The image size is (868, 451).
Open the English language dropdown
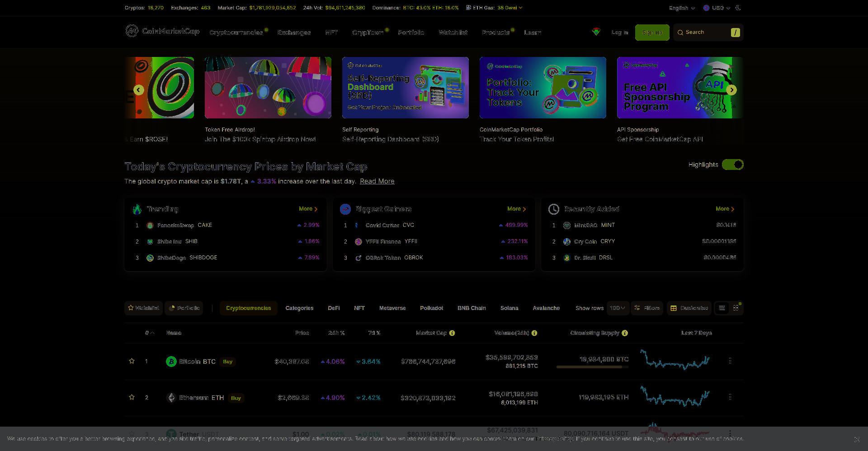pyautogui.click(x=682, y=8)
